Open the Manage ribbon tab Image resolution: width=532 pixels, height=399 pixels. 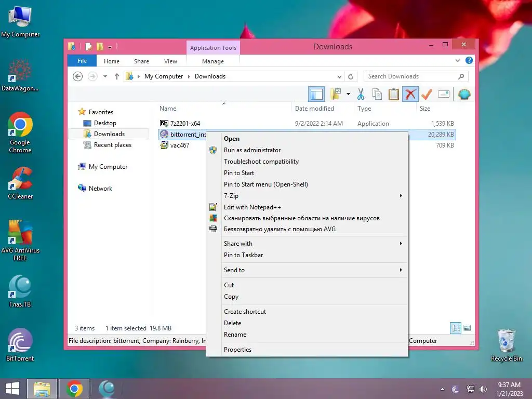[213, 61]
